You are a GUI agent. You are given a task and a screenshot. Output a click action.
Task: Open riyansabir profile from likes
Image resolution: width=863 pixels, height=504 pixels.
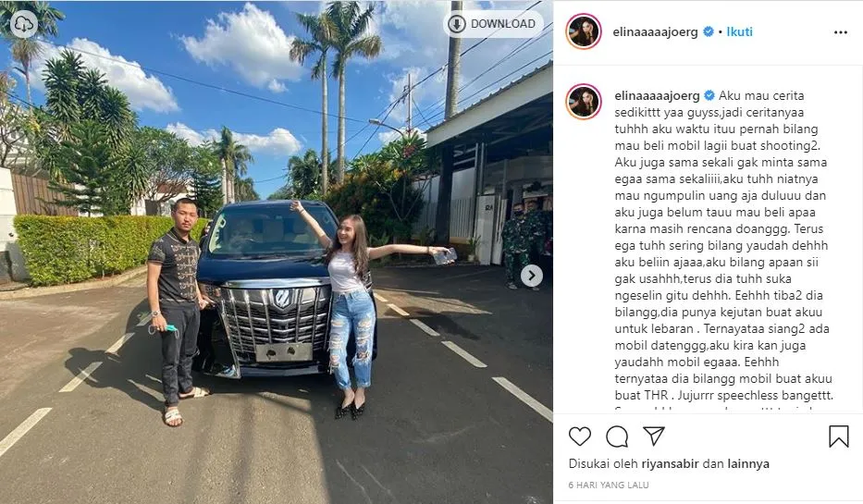670,464
